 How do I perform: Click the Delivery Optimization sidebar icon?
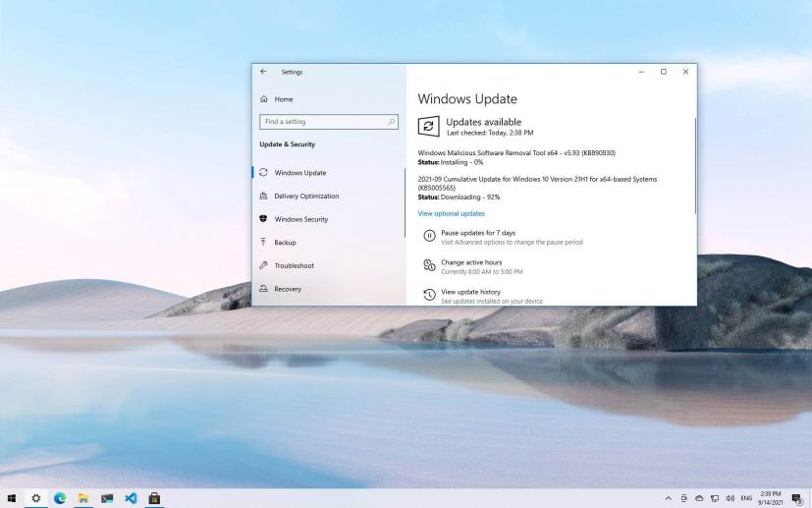point(263,196)
